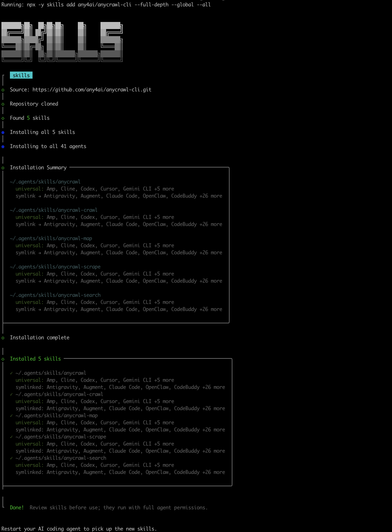Viewport: 392px width, 532px height.
Task: Click the 'Installing to all 41 agents' line
Action: tap(48, 146)
